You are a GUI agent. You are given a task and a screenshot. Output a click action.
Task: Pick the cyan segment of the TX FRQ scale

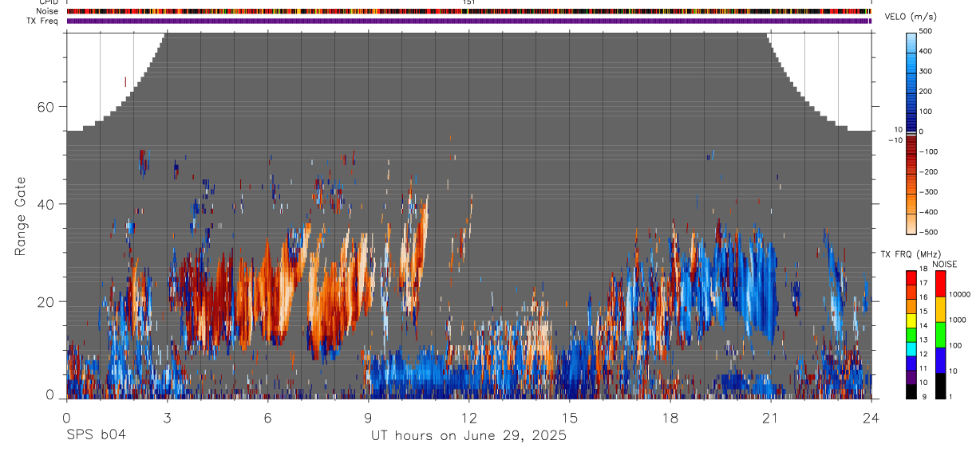(911, 349)
